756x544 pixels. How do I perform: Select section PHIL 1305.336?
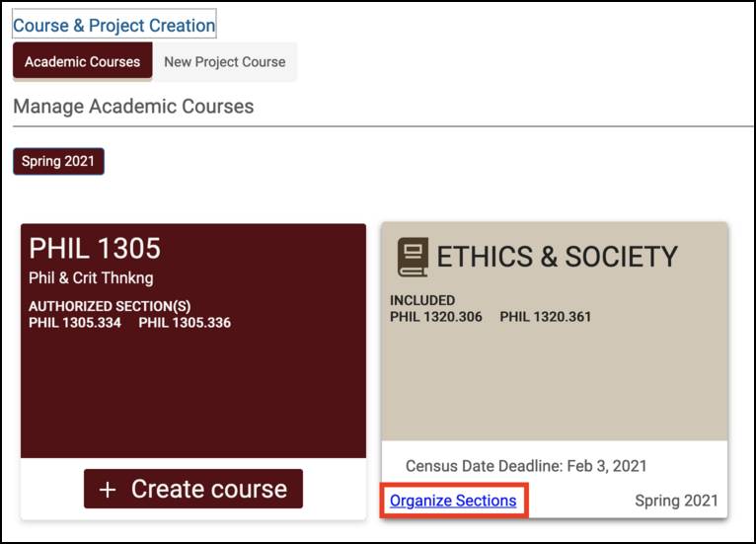coord(185,323)
